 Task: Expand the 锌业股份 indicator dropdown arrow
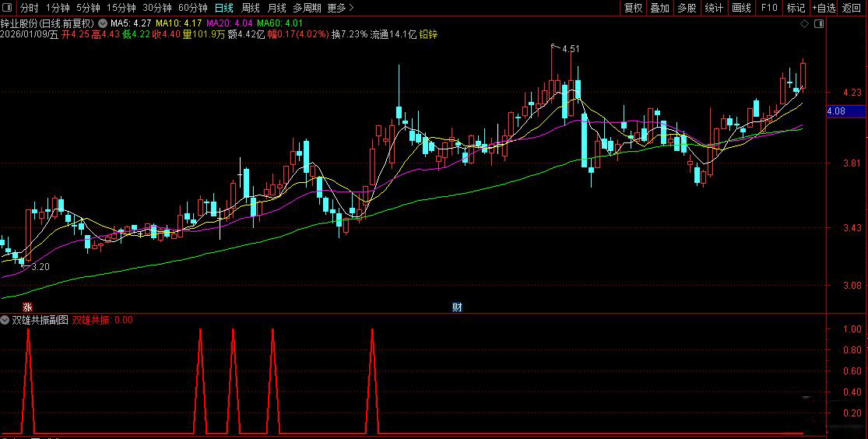pyautogui.click(x=103, y=24)
